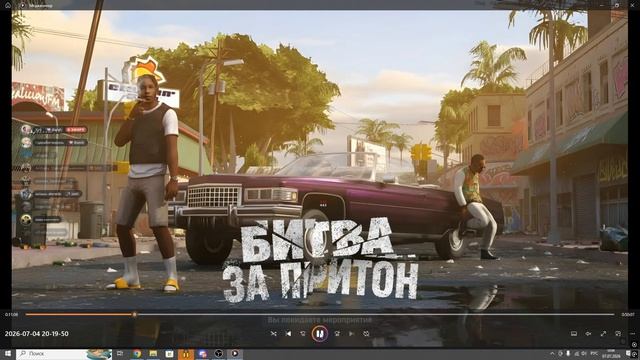Open the taskbar clock and calendar

[x=611, y=354]
